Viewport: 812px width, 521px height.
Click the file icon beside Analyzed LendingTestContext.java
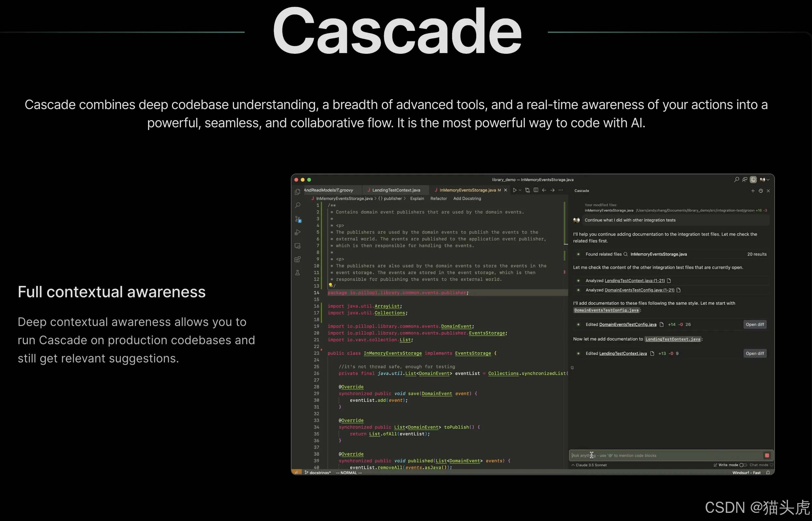tap(669, 281)
